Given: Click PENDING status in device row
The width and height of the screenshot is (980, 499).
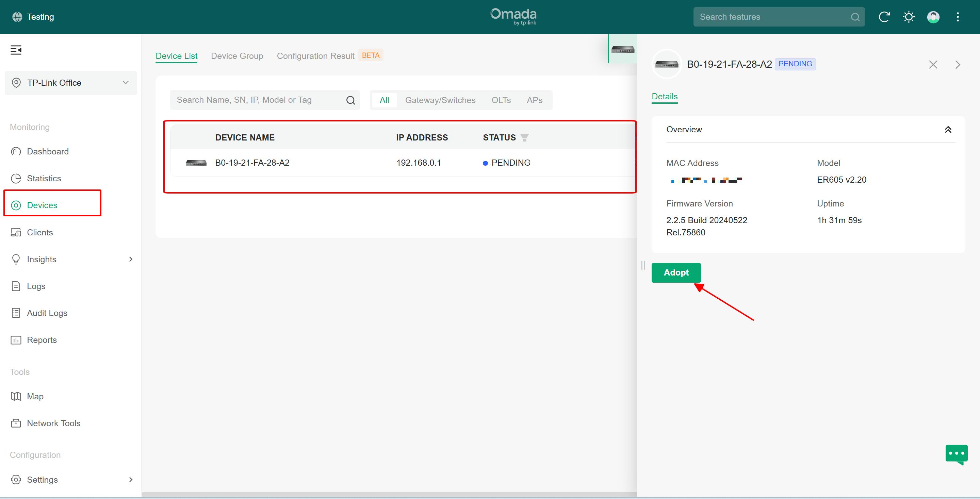Looking at the screenshot, I should (507, 163).
